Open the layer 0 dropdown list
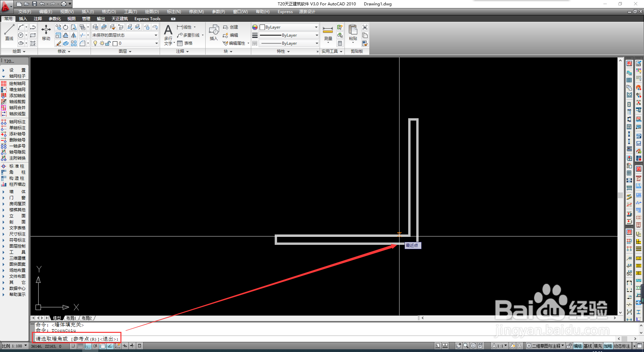 point(125,43)
